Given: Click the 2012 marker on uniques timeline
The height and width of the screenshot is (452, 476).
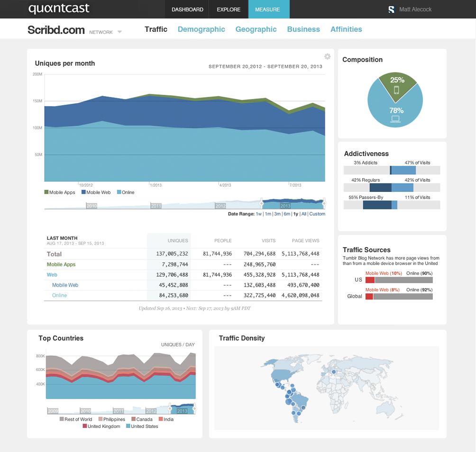Looking at the screenshot, I should coord(220,206).
